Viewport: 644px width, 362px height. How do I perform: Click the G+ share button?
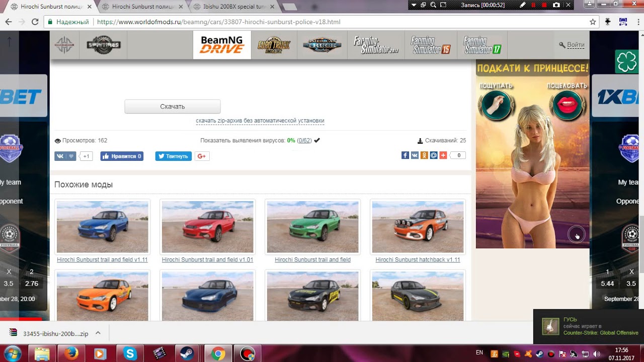click(x=202, y=156)
